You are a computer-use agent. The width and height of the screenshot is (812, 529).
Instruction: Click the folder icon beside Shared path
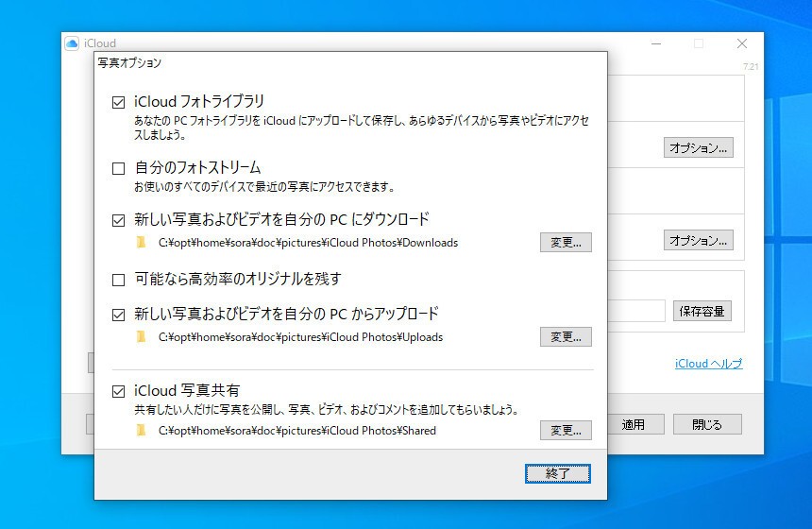(x=141, y=431)
